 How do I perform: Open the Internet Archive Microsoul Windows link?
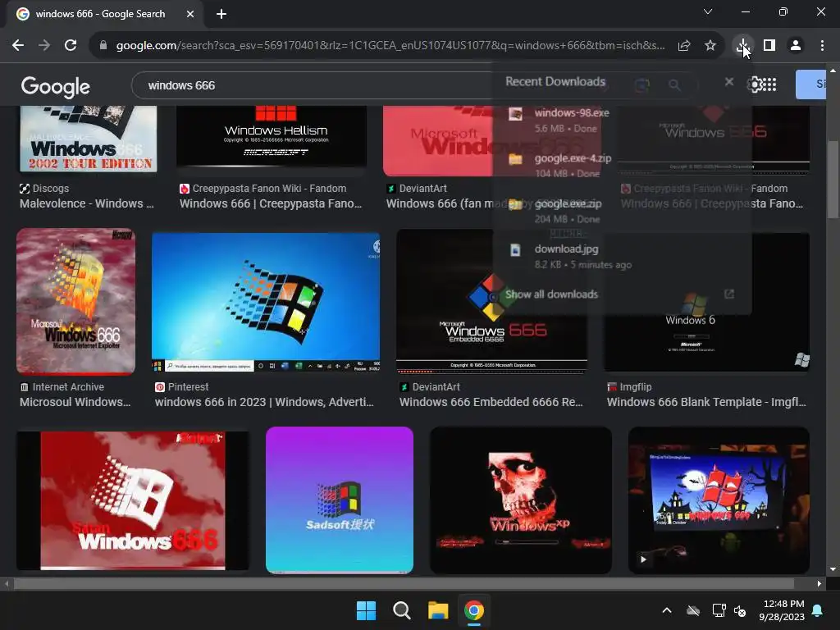(75, 395)
